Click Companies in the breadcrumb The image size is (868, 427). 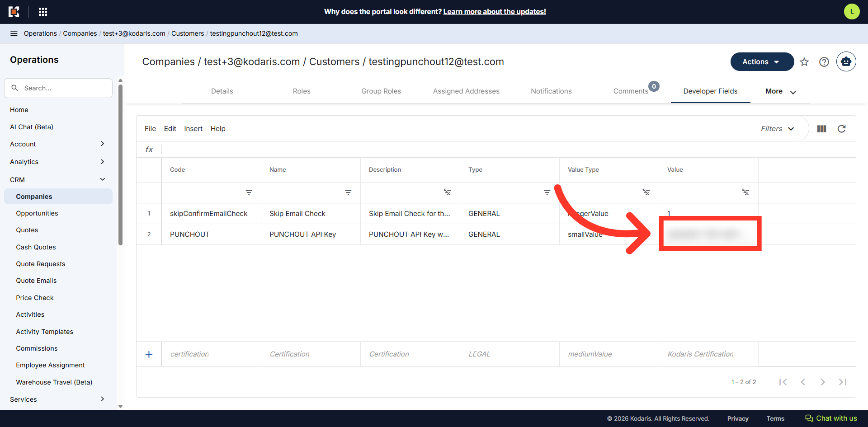pos(80,33)
